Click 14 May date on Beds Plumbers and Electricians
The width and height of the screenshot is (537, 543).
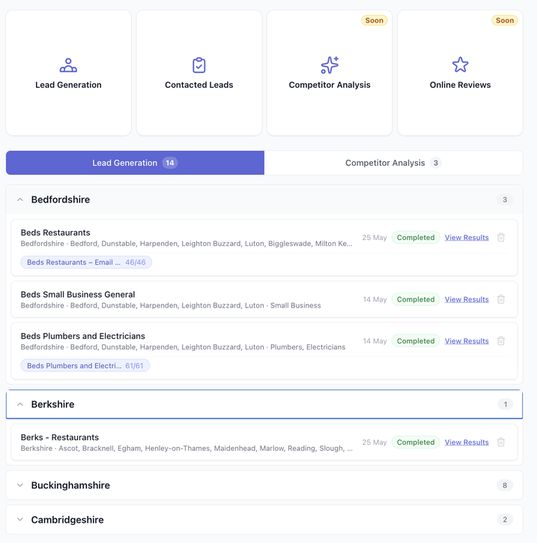pos(375,341)
